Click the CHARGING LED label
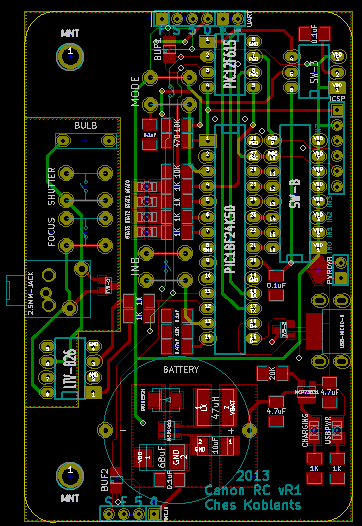The width and height of the screenshot is (362, 526). tap(305, 430)
